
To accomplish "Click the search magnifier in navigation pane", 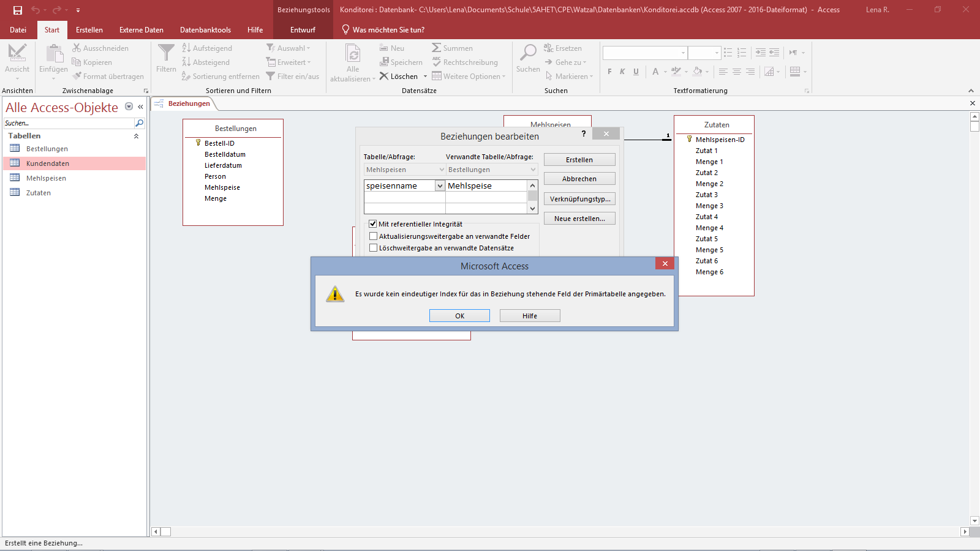I will 139,123.
